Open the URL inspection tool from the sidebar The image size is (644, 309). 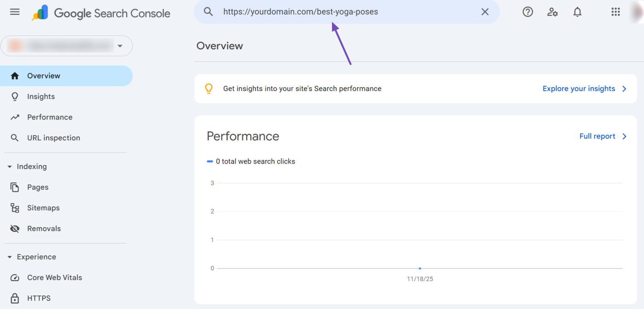click(x=52, y=137)
